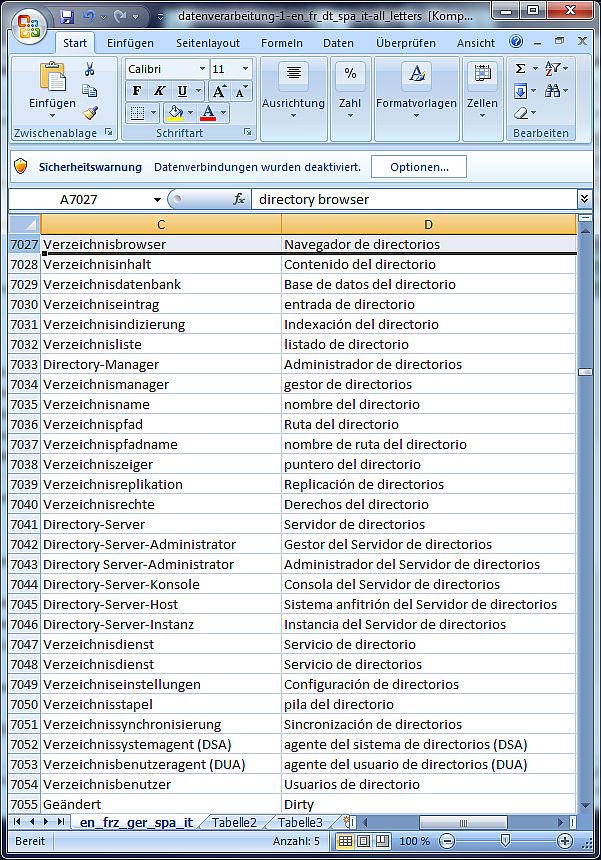Open Excel help question mark
This screenshot has width=601, height=860.
tap(516, 41)
